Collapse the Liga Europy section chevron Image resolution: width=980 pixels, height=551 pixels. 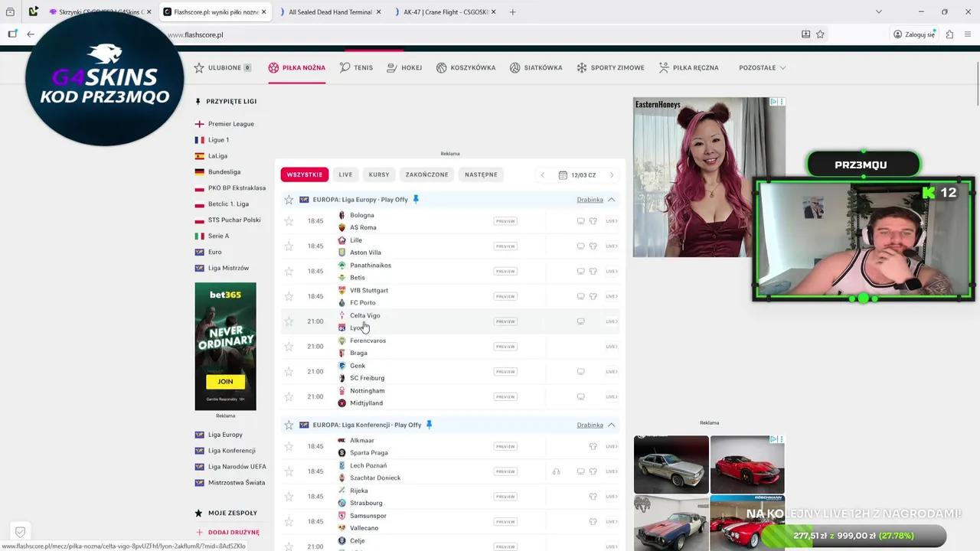[x=611, y=200]
